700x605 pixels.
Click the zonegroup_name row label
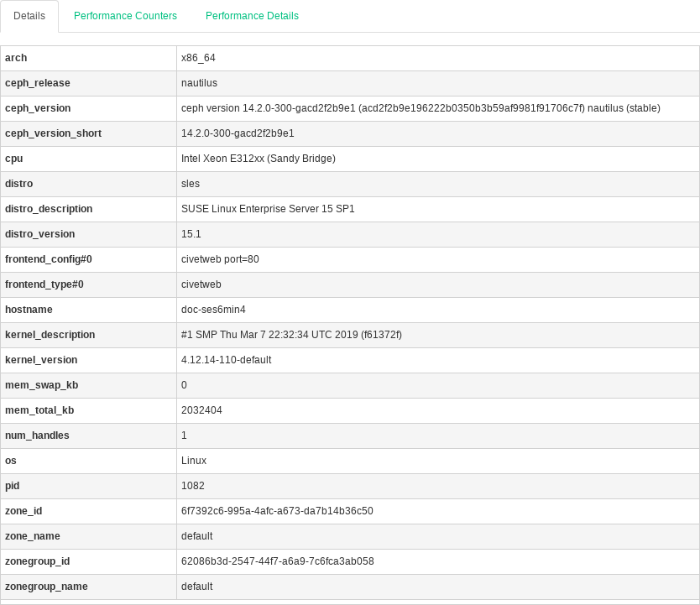pyautogui.click(x=46, y=587)
